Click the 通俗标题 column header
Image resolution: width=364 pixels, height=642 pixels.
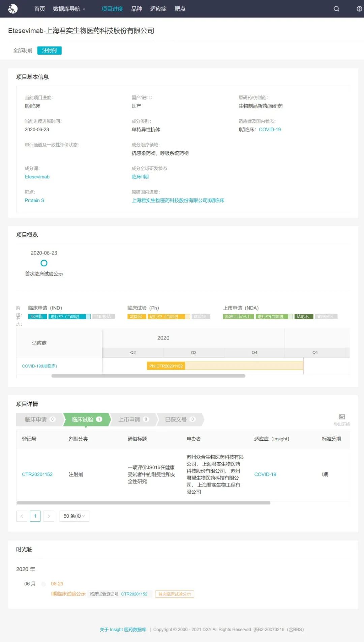click(x=137, y=439)
